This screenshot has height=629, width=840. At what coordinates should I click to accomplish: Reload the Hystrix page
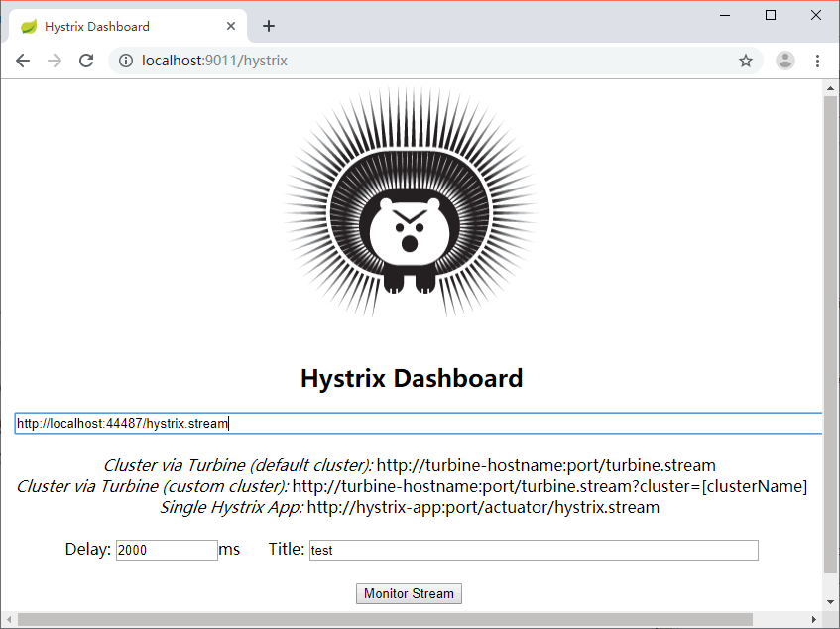click(86, 61)
